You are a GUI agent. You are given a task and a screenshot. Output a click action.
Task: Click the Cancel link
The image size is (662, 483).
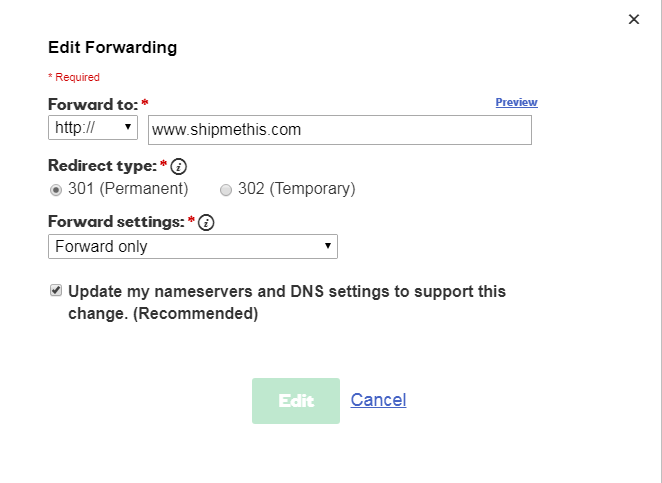[x=378, y=400]
